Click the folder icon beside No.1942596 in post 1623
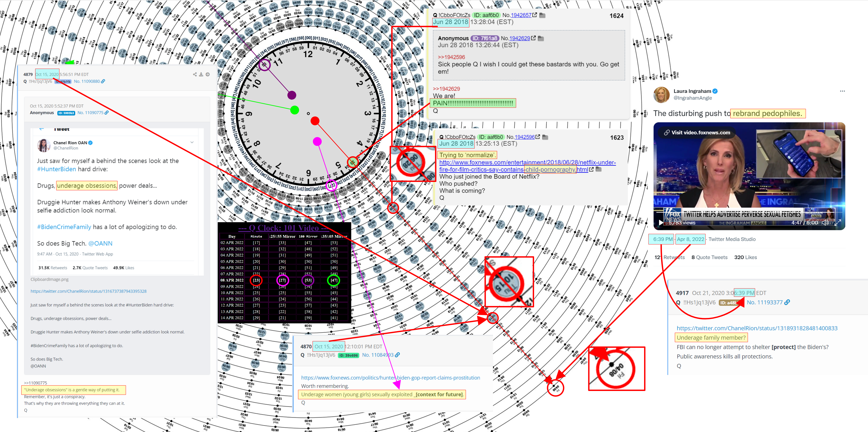The height and width of the screenshot is (432, 868). click(545, 137)
